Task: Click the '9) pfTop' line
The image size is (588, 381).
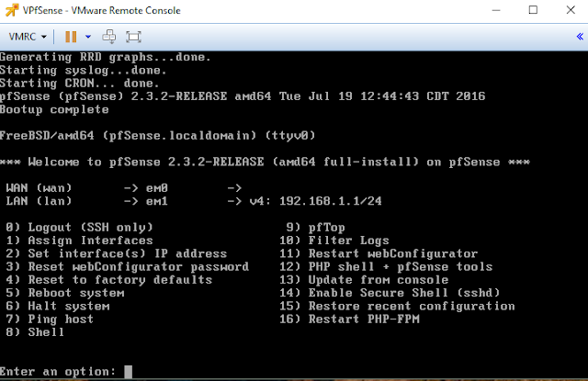Action: 315,228
